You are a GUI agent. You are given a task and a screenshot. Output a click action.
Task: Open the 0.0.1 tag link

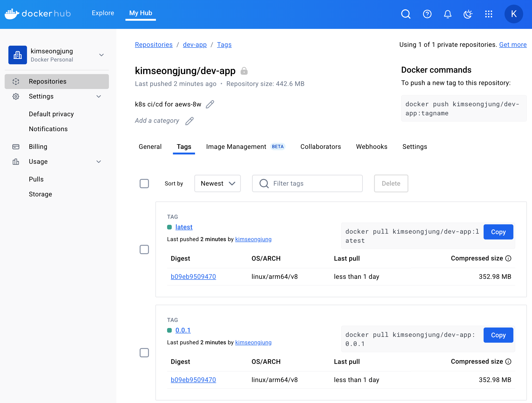pyautogui.click(x=183, y=330)
